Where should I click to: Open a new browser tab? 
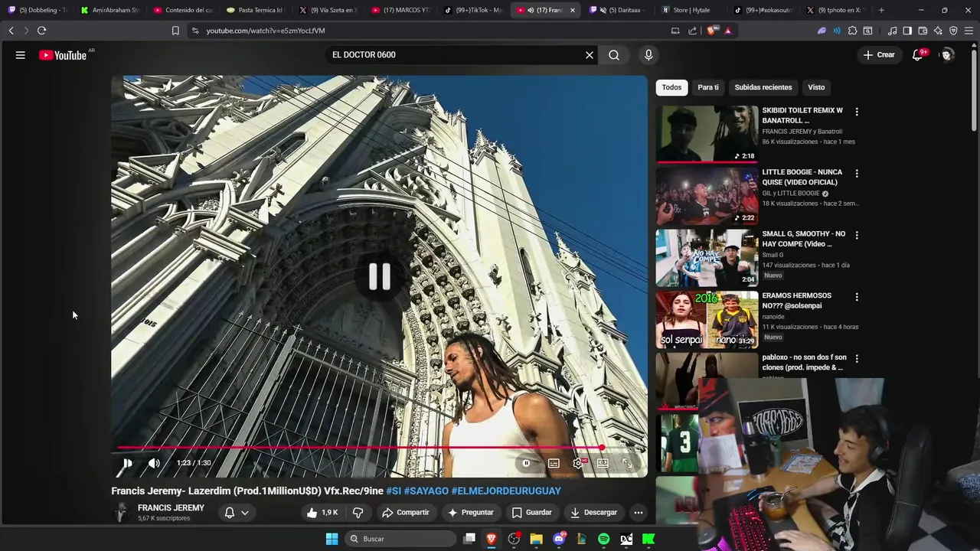tap(881, 10)
